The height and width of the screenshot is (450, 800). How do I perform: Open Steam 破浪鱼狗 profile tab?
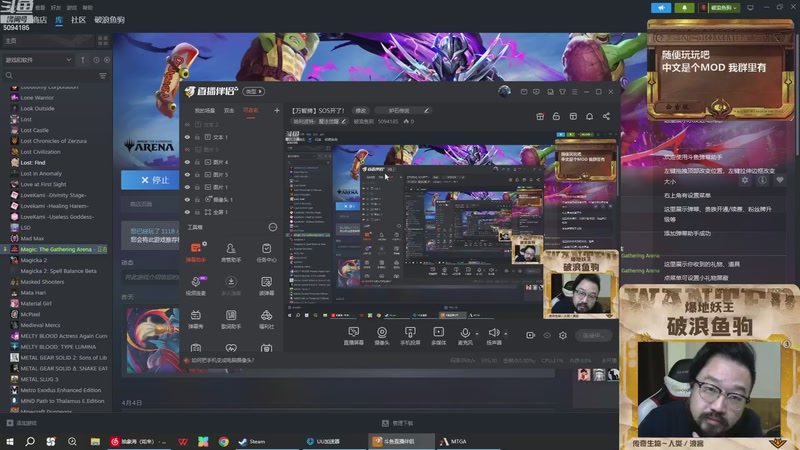109,20
